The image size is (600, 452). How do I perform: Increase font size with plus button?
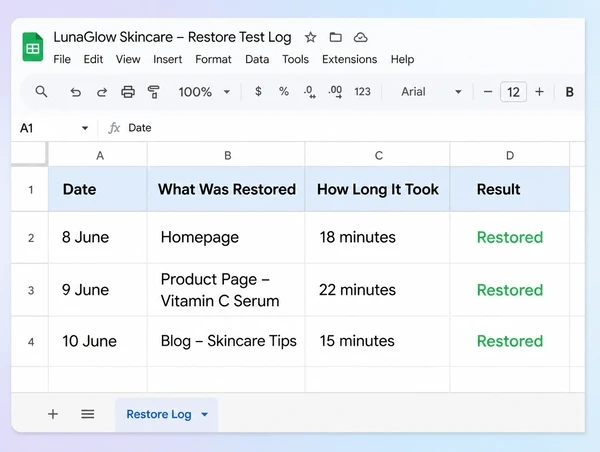coord(539,92)
